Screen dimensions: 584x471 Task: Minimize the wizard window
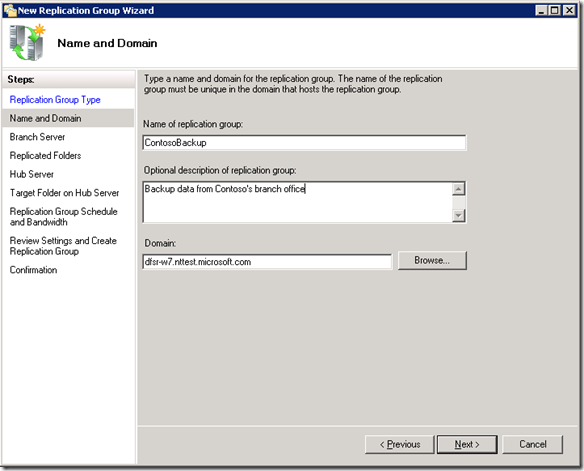coord(541,10)
